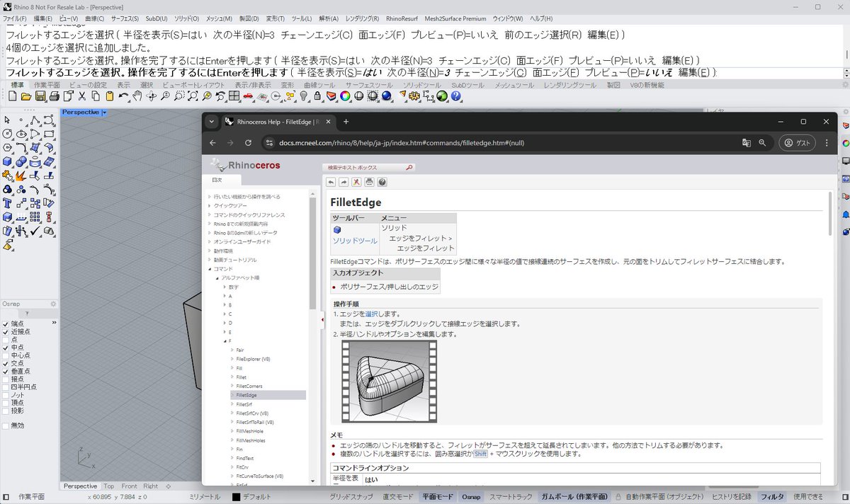The height and width of the screenshot is (504, 850).
Task: Open the サーフェス(S) menu
Action: pyautogui.click(x=125, y=18)
